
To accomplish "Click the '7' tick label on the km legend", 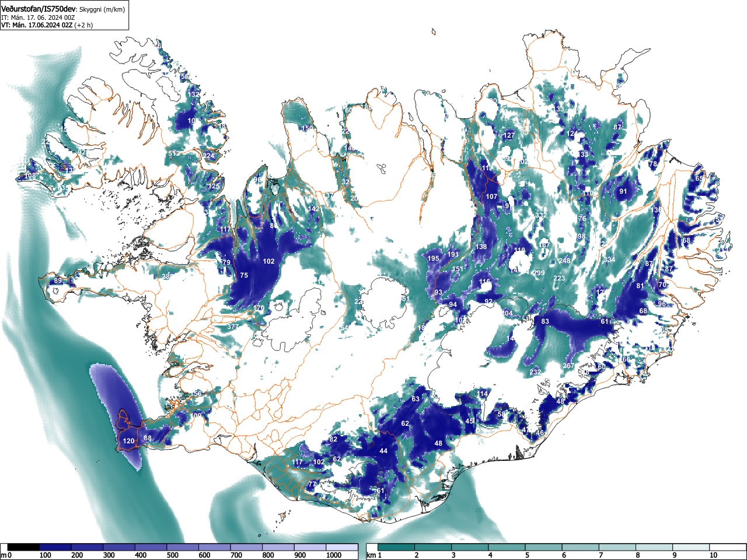I will (601, 555).
